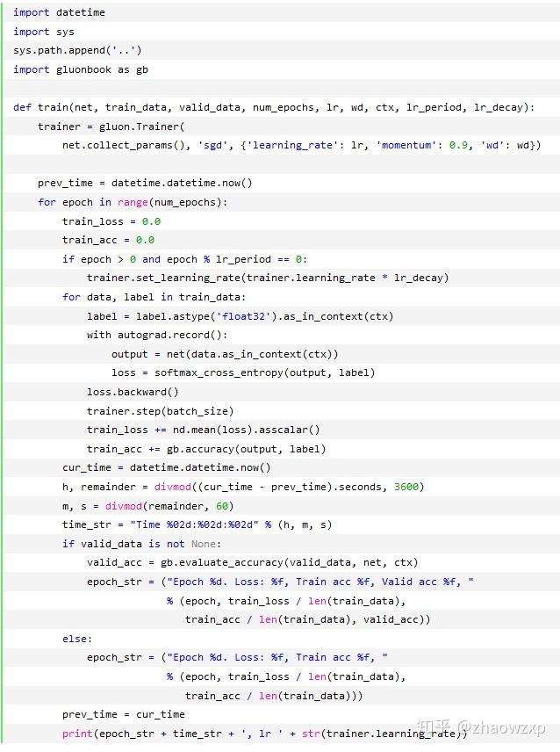Image resolution: width=560 pixels, height=752 pixels.
Task: Select the sys.path.append('..') line
Action: point(77,50)
